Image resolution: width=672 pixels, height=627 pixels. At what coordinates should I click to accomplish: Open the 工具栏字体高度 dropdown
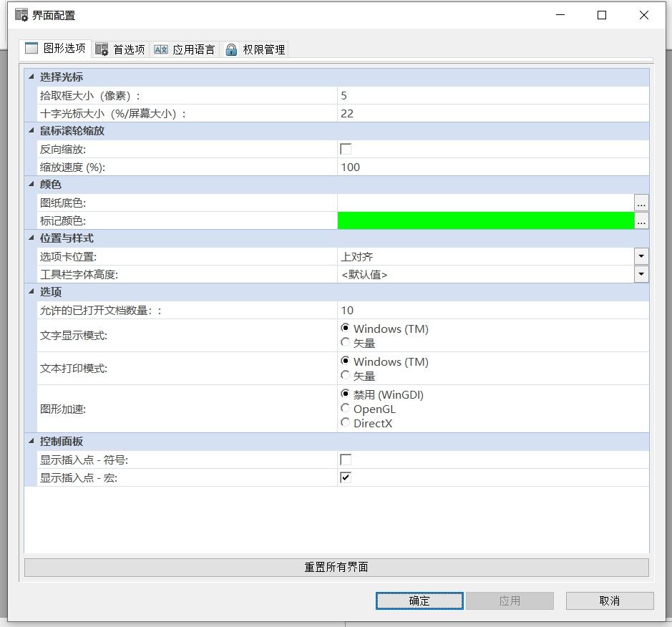coord(641,274)
